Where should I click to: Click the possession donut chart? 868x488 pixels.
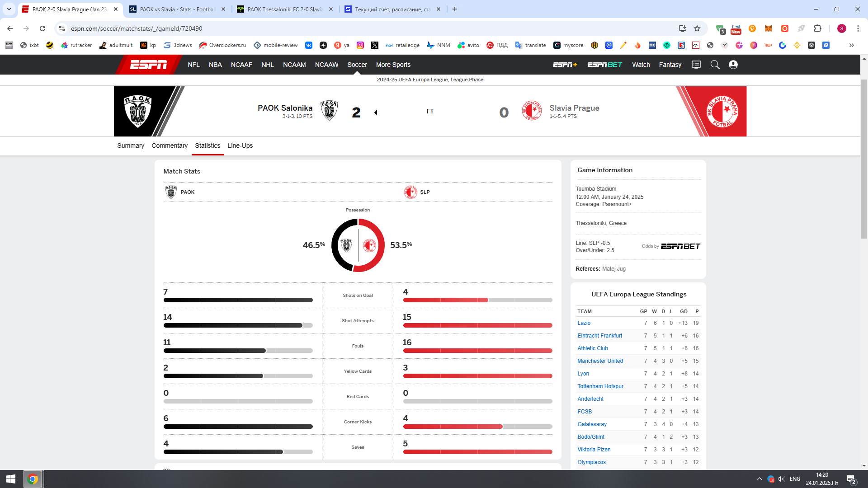pos(358,245)
